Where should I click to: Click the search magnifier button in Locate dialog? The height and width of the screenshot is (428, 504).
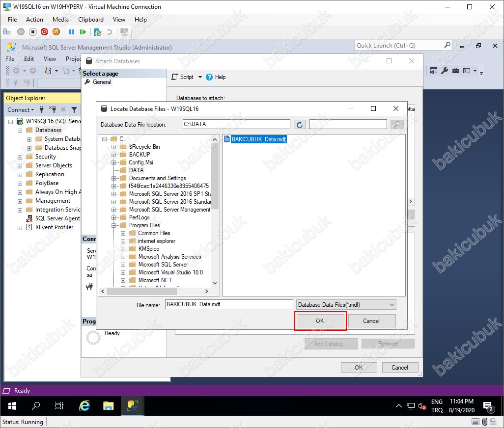pos(397,125)
